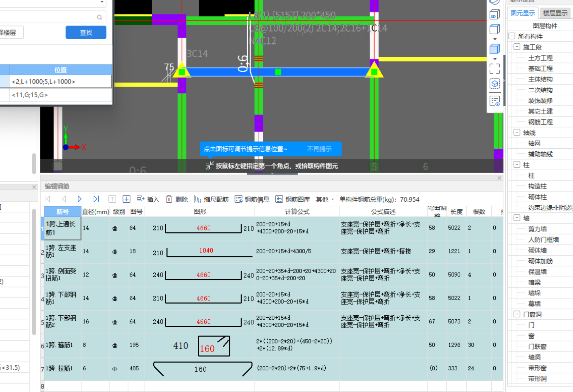Screen dimensions: 573x392
Task: Go to previous rebar record arrow
Action: pyautogui.click(x=64, y=199)
